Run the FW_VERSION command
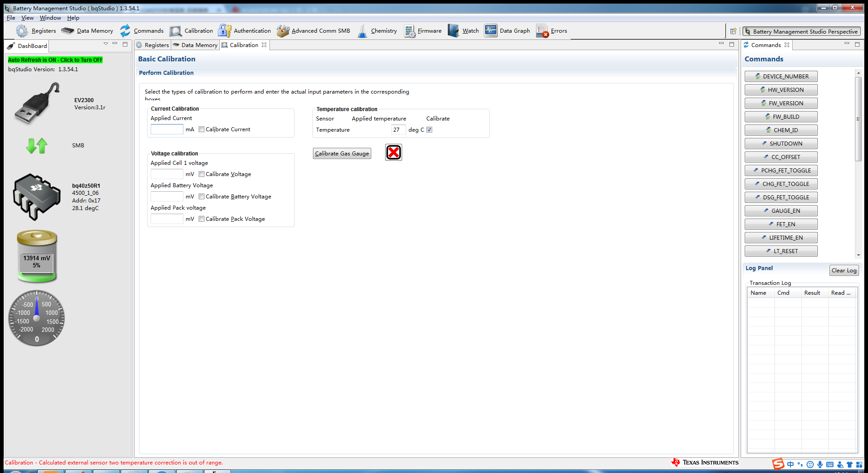This screenshot has width=868, height=473. 781,103
